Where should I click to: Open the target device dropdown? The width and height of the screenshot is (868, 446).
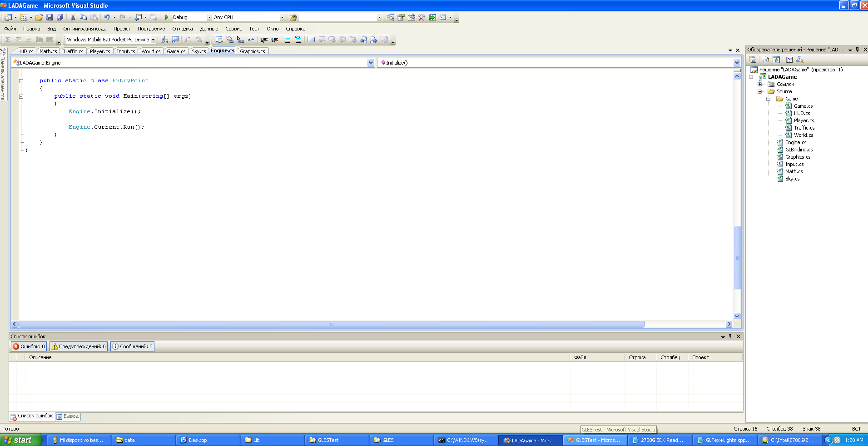tap(153, 40)
